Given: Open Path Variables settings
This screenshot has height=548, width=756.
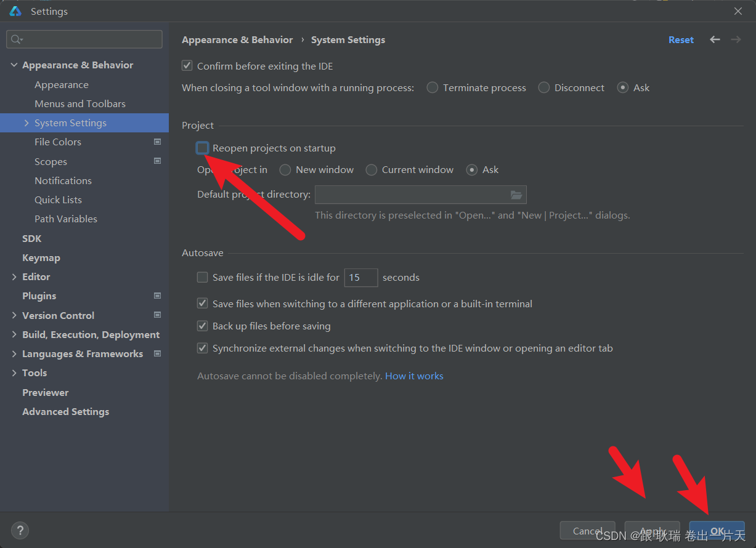Looking at the screenshot, I should (x=66, y=219).
